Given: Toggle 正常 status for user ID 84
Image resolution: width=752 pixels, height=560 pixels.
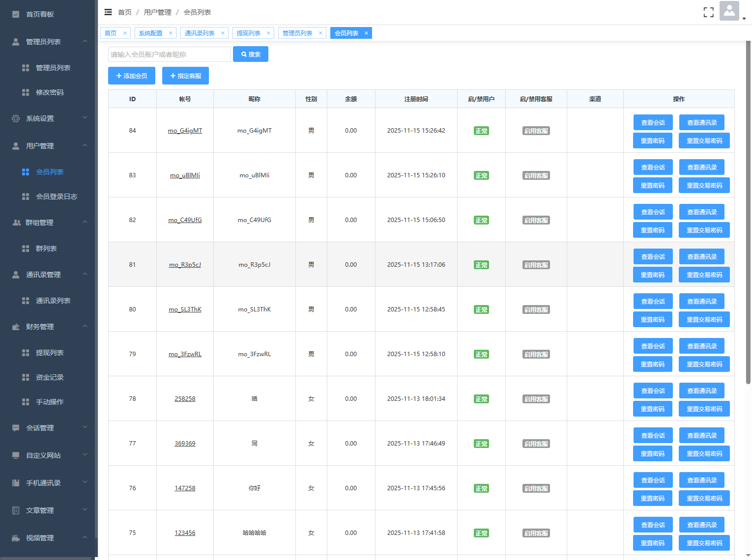Looking at the screenshot, I should point(481,131).
